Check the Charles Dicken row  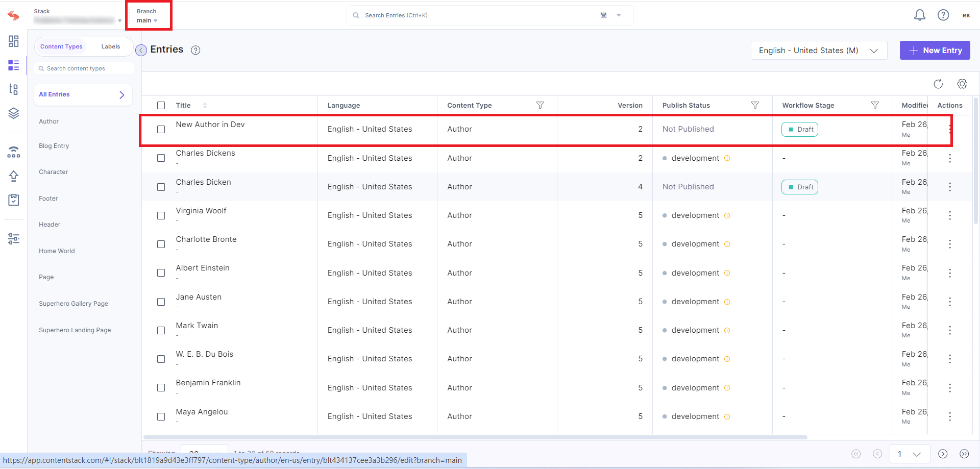pos(161,187)
